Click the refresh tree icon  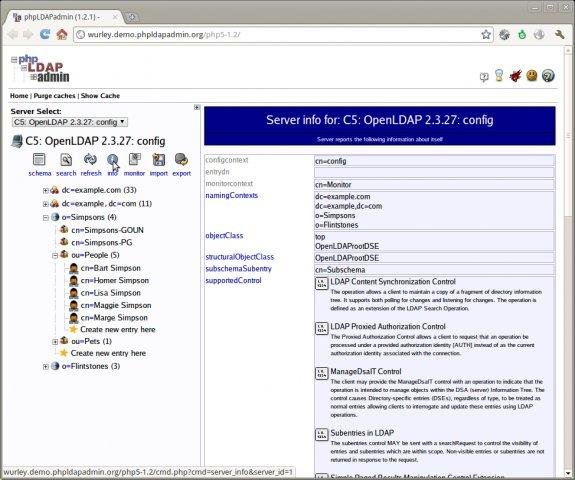click(x=90, y=160)
